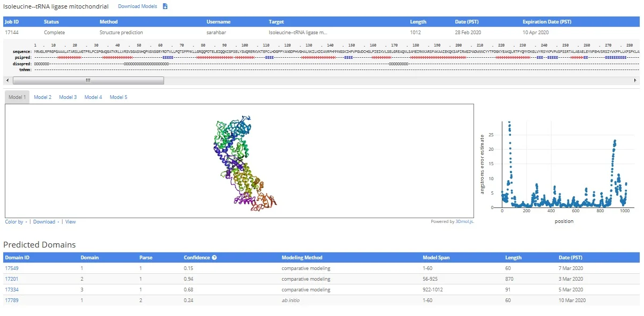Show the Model 5 tab

click(x=119, y=97)
